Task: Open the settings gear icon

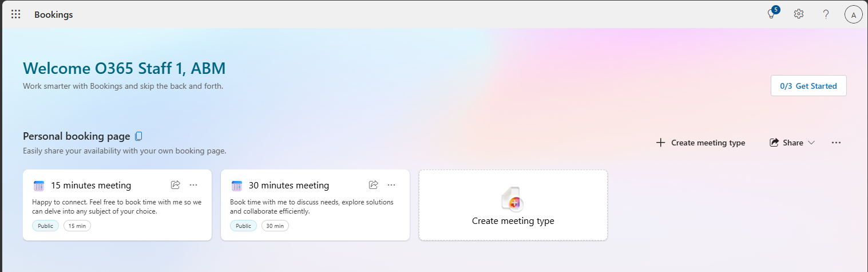Action: click(799, 14)
